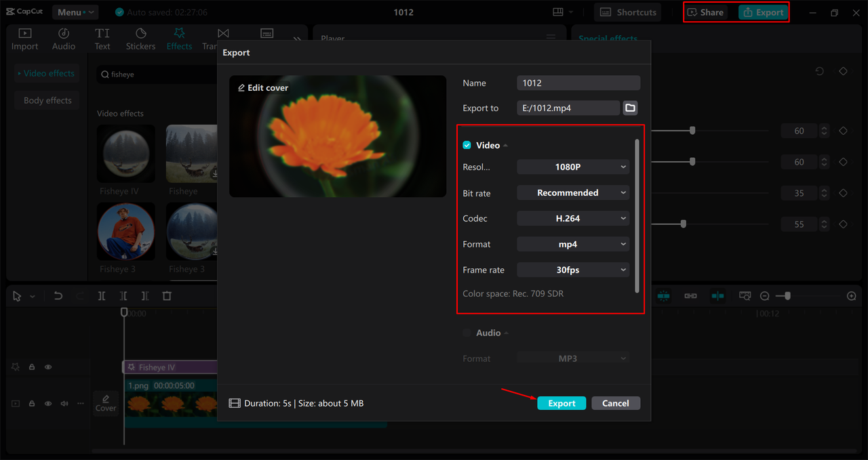868x460 pixels.
Task: Pick Fisheye 3 thumbnail with red-jacket man
Action: click(x=126, y=232)
